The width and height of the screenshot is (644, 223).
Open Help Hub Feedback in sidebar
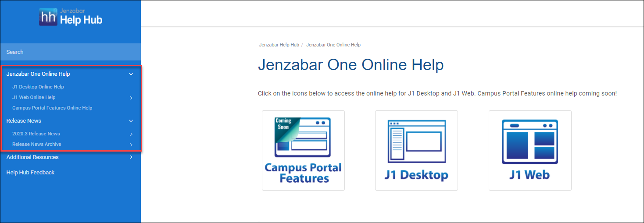point(30,173)
